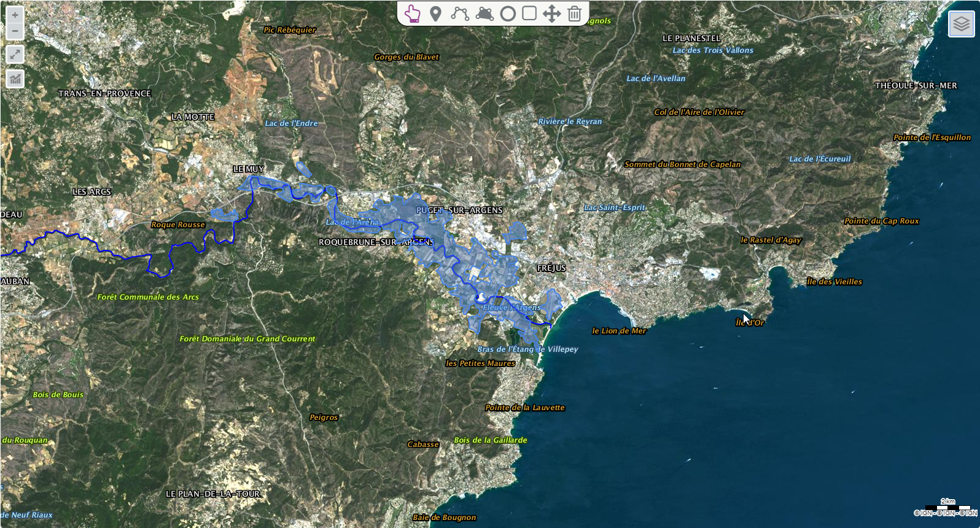Pick the polygon drawing tool
The width and height of the screenshot is (980, 528).
click(484, 14)
